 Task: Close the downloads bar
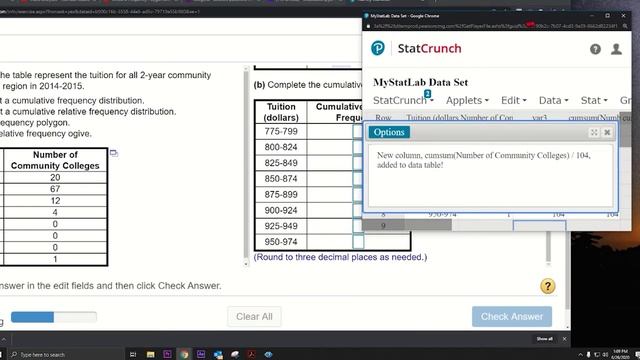click(x=564, y=339)
